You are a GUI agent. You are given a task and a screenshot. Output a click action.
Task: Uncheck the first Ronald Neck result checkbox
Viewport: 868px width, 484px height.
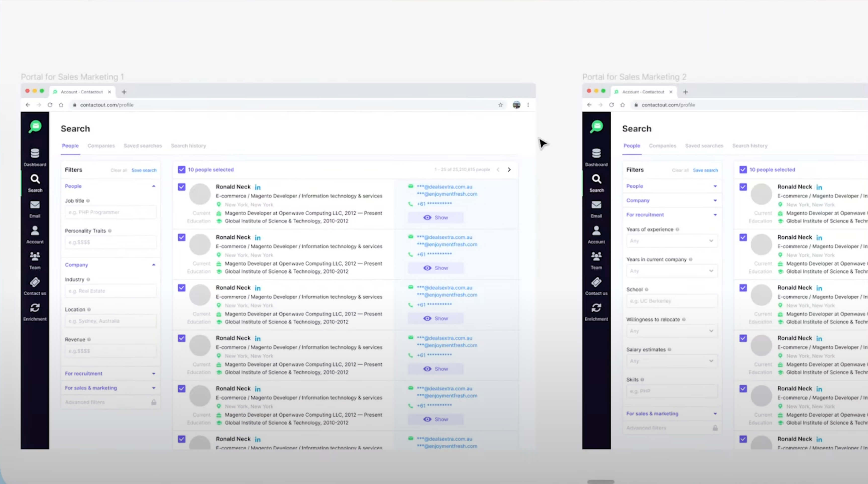tap(182, 187)
